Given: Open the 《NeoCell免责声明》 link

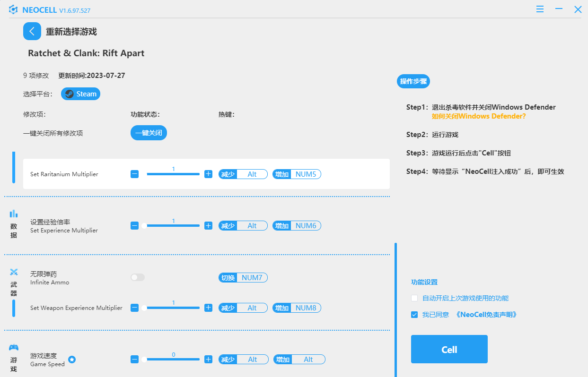Looking at the screenshot, I should 486,315.
